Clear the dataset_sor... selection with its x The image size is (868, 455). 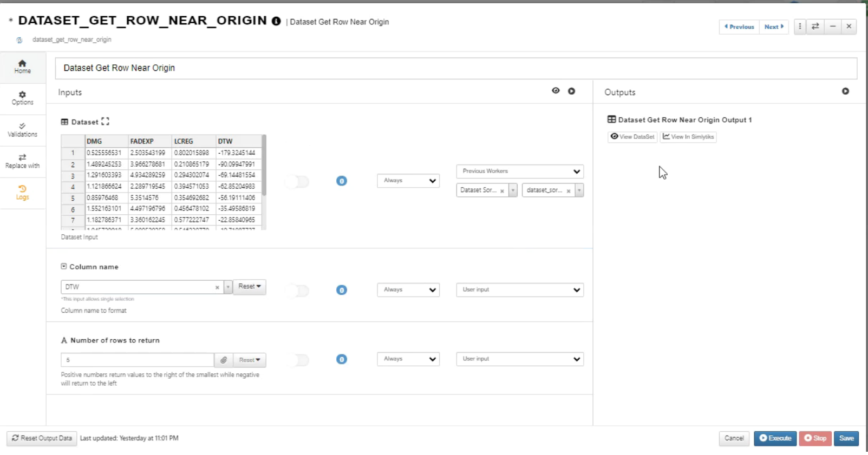pos(569,191)
